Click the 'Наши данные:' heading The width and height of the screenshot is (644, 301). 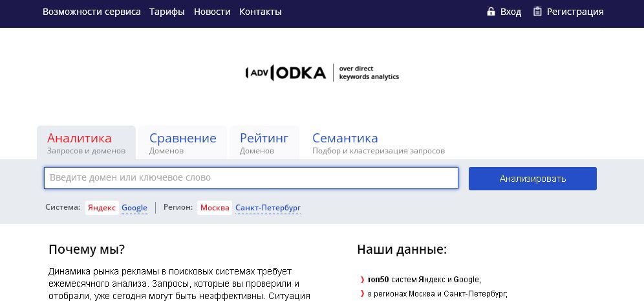(402, 250)
